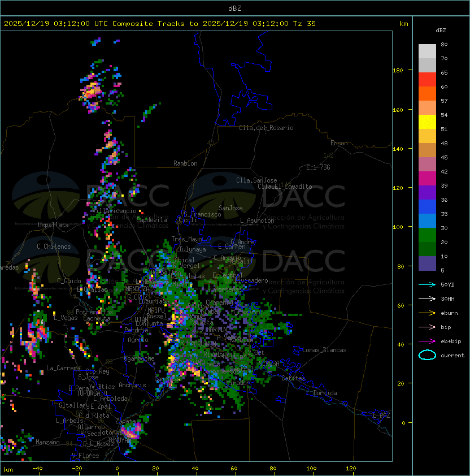Viewport: 470px width, 476px height.
Task: Click the 'V_Flores' map label
Action: point(85,456)
